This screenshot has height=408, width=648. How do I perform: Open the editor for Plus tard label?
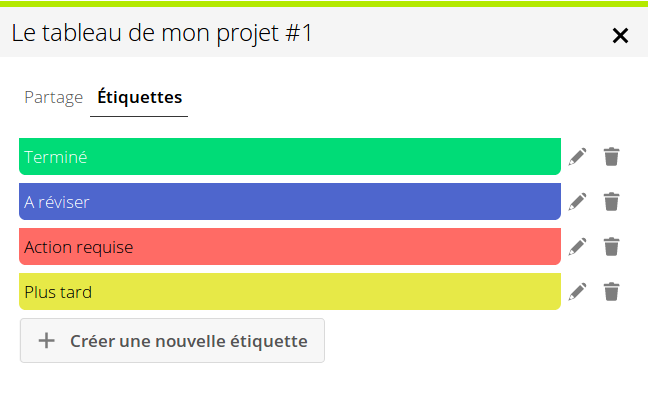coord(577,292)
